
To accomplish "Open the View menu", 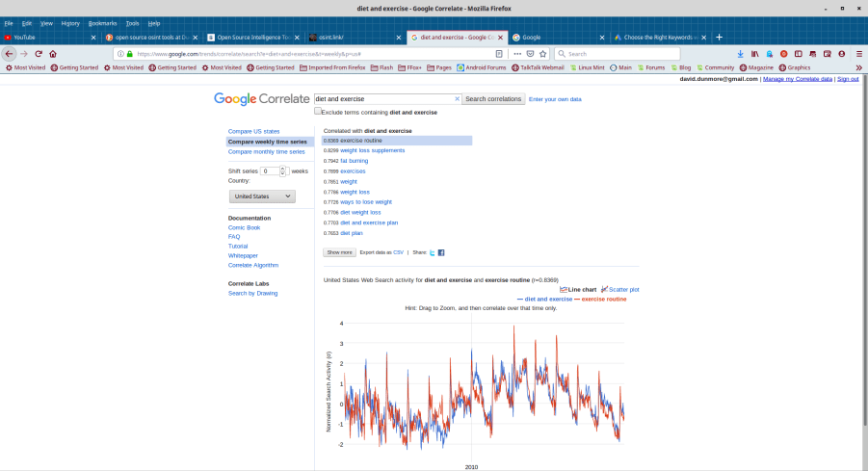I will coord(46,23).
